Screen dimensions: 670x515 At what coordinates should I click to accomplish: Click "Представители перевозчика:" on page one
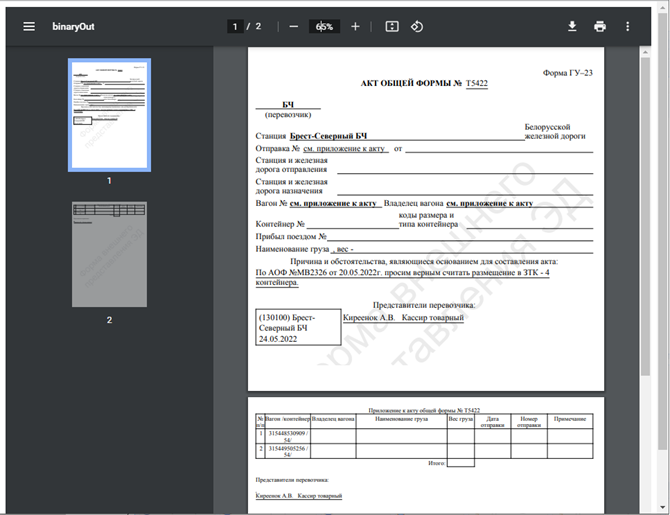coord(424,305)
